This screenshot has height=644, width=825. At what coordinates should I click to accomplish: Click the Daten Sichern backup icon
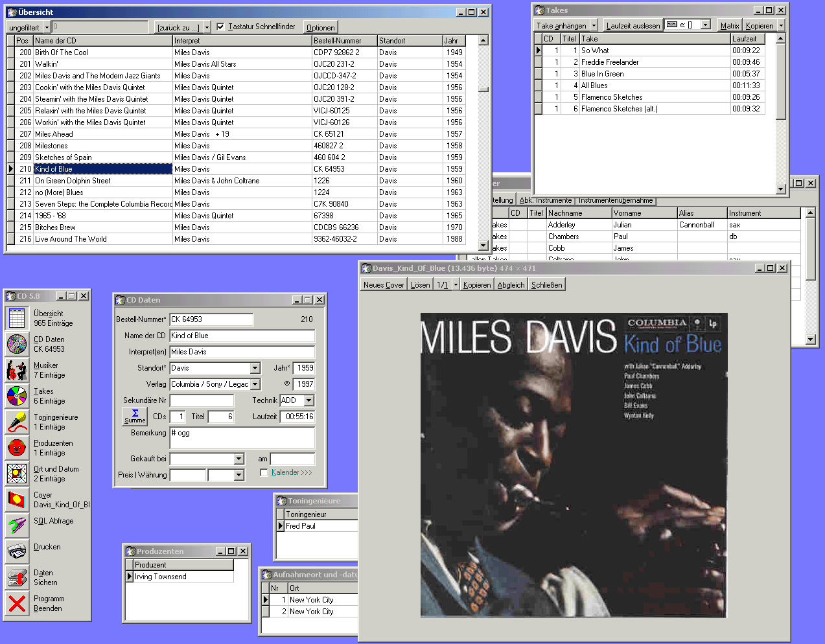(17, 577)
